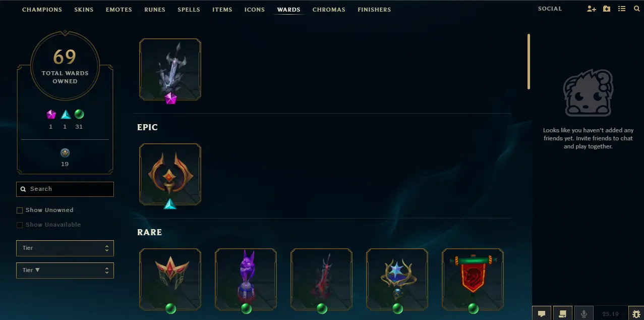Click the ward Search input field
The image size is (644, 320).
pos(65,189)
